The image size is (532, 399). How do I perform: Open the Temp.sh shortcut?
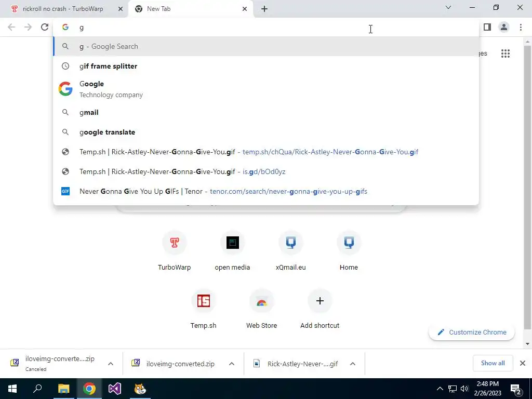point(204,309)
